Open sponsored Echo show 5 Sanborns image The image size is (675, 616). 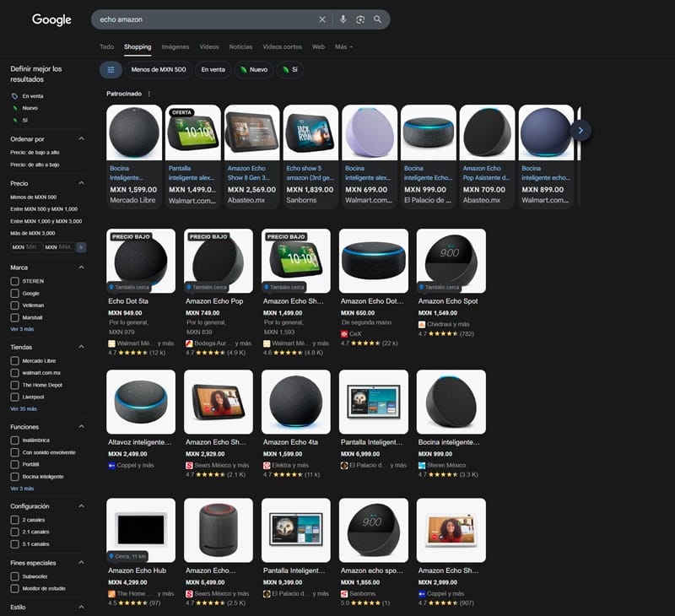tap(310, 132)
